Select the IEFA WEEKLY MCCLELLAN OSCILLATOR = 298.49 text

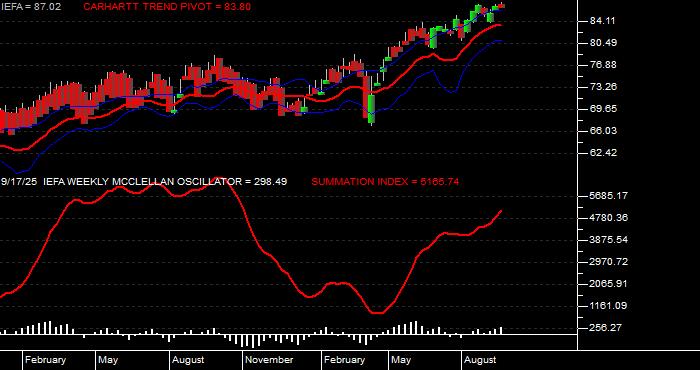pos(165,182)
